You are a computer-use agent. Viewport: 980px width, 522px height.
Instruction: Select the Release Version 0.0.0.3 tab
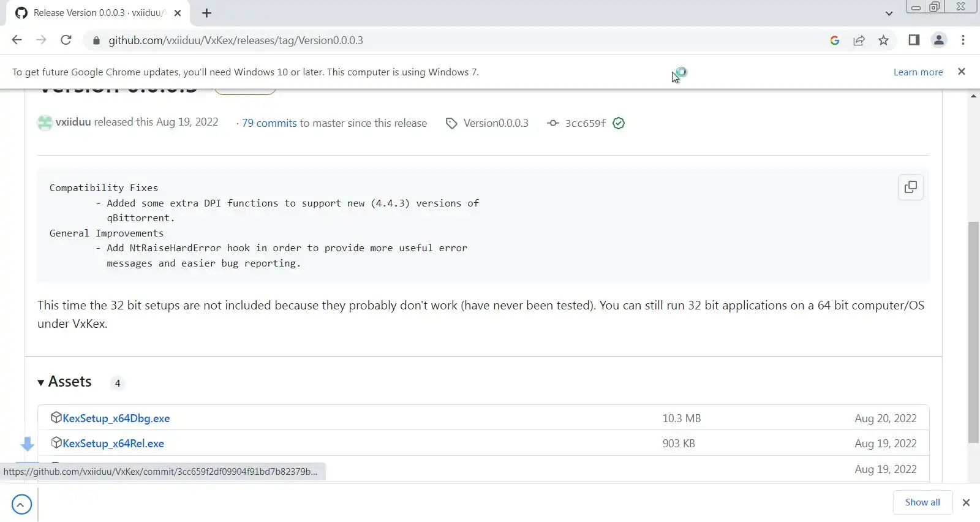[98, 13]
